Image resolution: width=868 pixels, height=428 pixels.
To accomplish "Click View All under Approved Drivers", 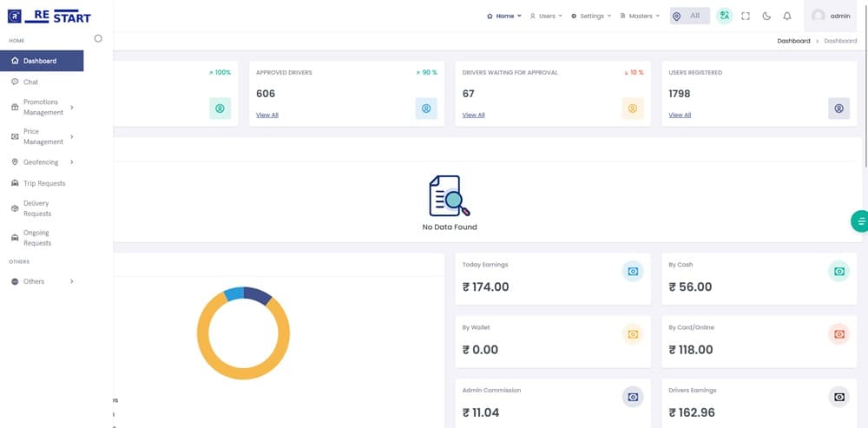I will [267, 115].
